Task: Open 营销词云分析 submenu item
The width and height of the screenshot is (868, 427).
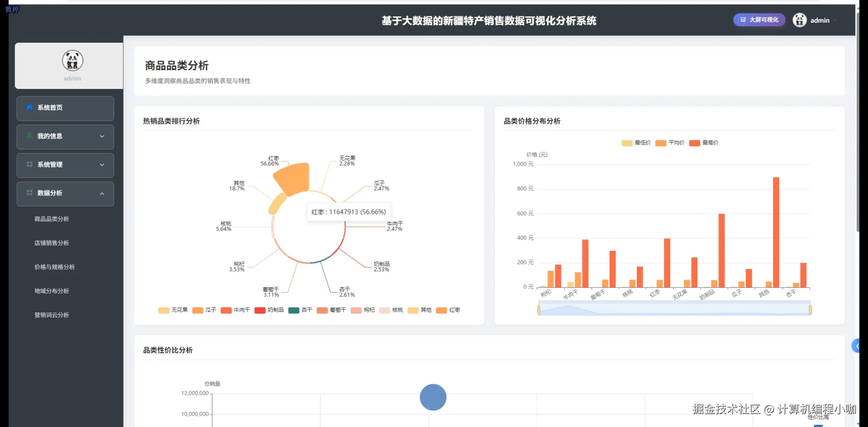Action: coord(52,315)
